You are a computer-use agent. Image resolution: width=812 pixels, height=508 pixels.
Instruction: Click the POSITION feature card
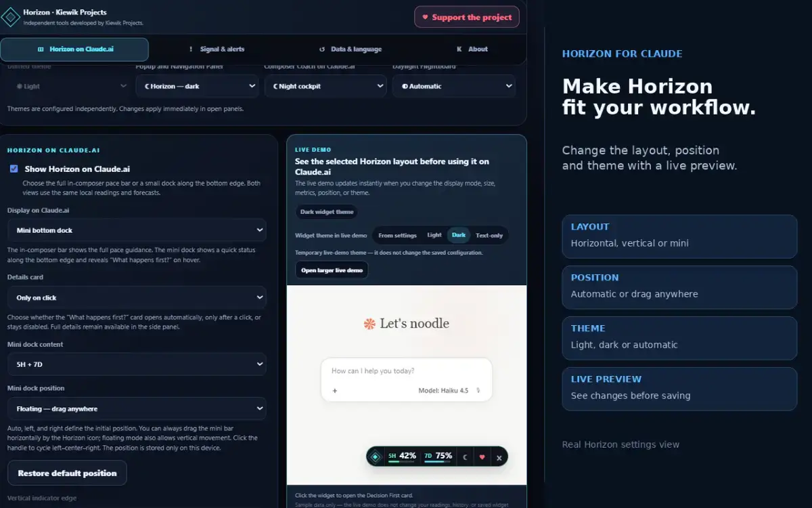point(679,287)
